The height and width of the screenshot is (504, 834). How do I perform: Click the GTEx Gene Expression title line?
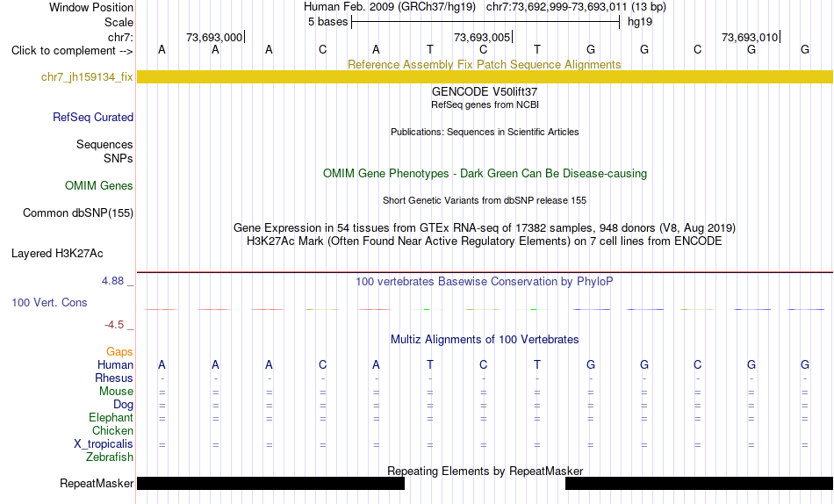point(485,227)
